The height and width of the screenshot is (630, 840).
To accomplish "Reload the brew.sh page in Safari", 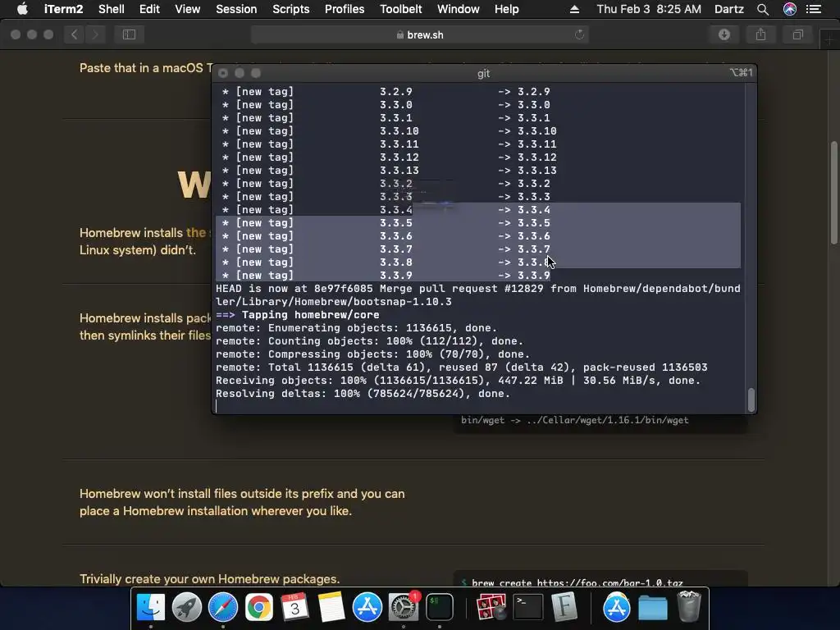I will (x=579, y=34).
